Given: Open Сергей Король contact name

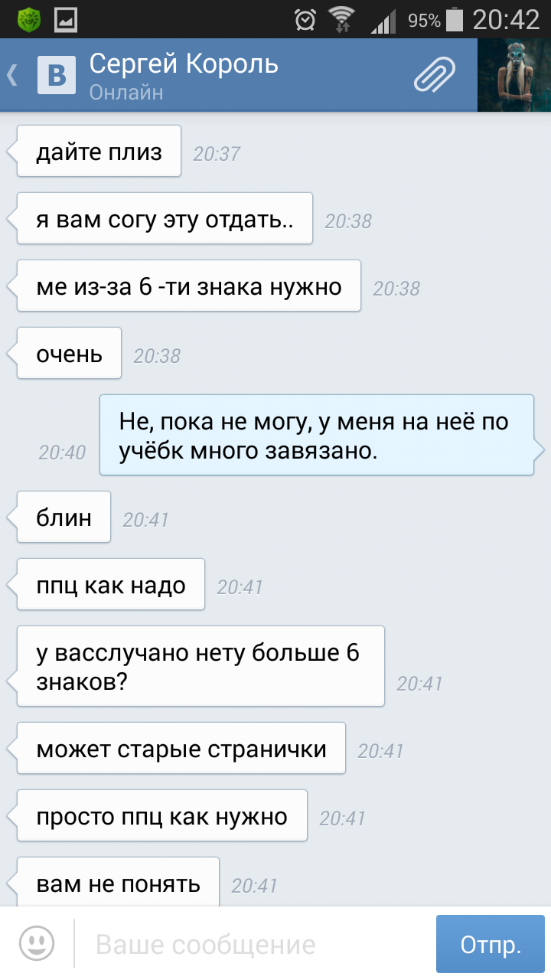Looking at the screenshot, I should pos(184,64).
